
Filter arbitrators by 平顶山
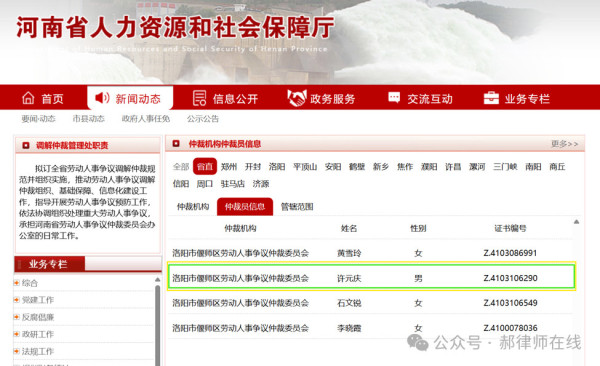point(305,167)
